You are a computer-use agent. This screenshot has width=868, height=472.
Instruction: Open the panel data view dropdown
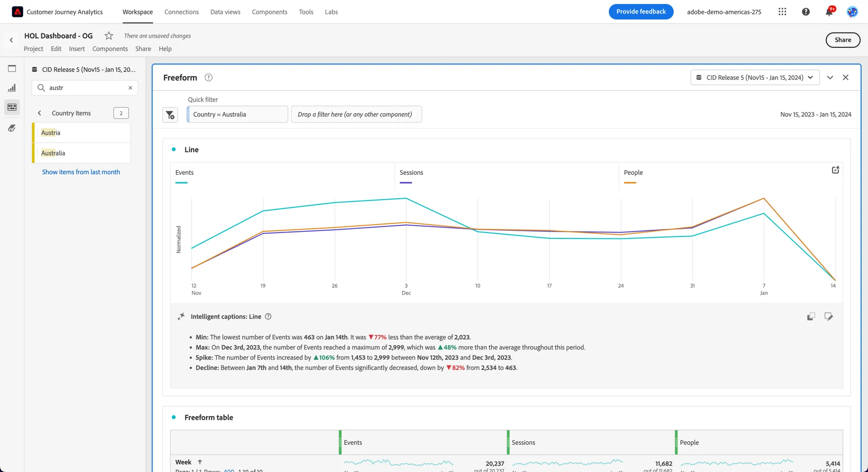pyautogui.click(x=755, y=78)
